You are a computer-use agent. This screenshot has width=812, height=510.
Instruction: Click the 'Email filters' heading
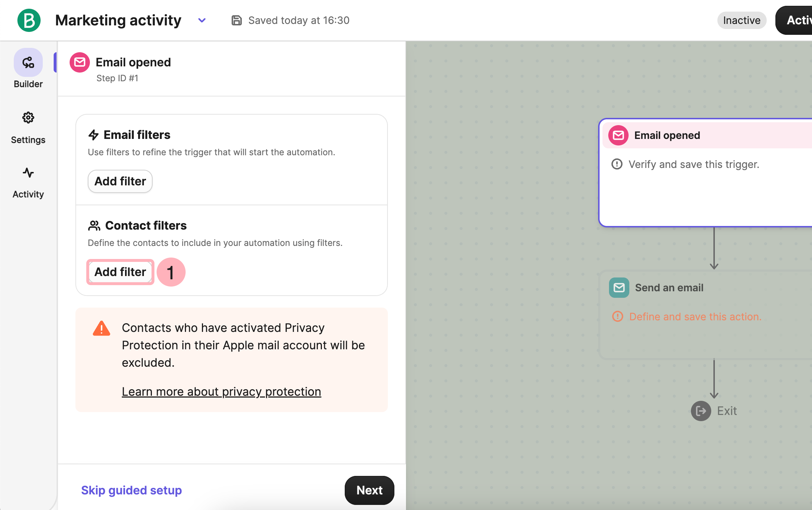click(x=137, y=135)
